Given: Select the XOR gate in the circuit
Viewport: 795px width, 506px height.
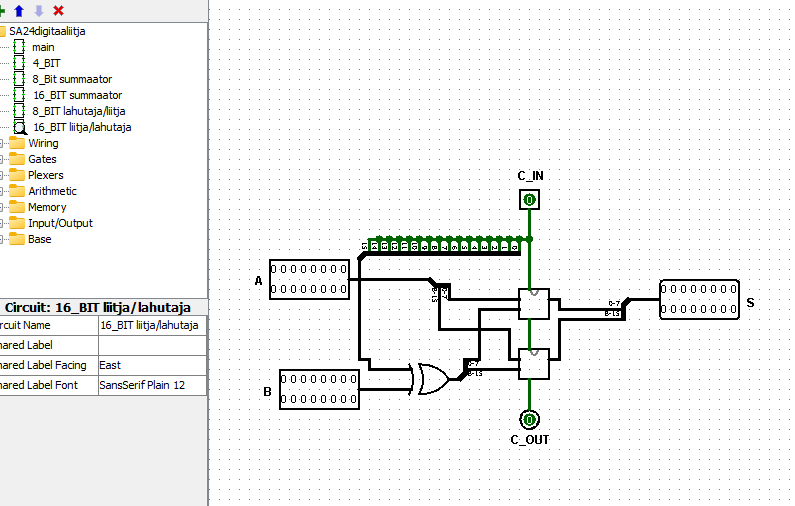Looking at the screenshot, I should pyautogui.click(x=431, y=379).
